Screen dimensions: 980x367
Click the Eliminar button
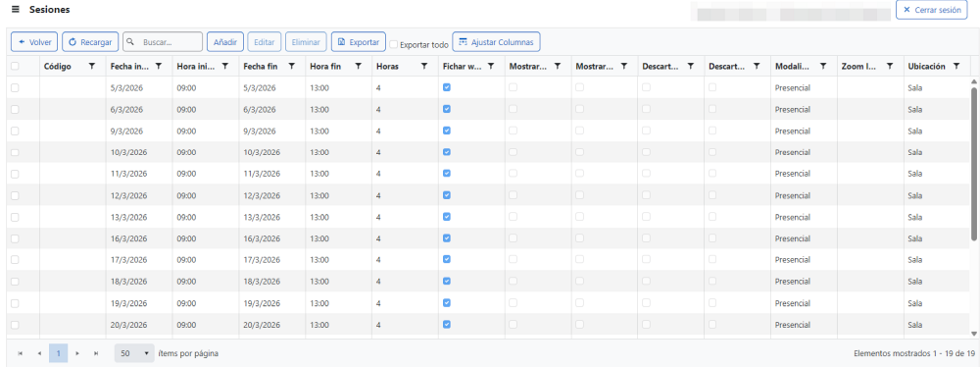pyautogui.click(x=306, y=42)
